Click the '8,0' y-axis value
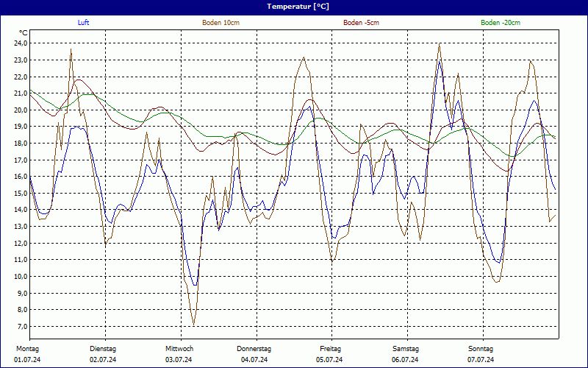Screen dimensions: 588x368 [23, 309]
